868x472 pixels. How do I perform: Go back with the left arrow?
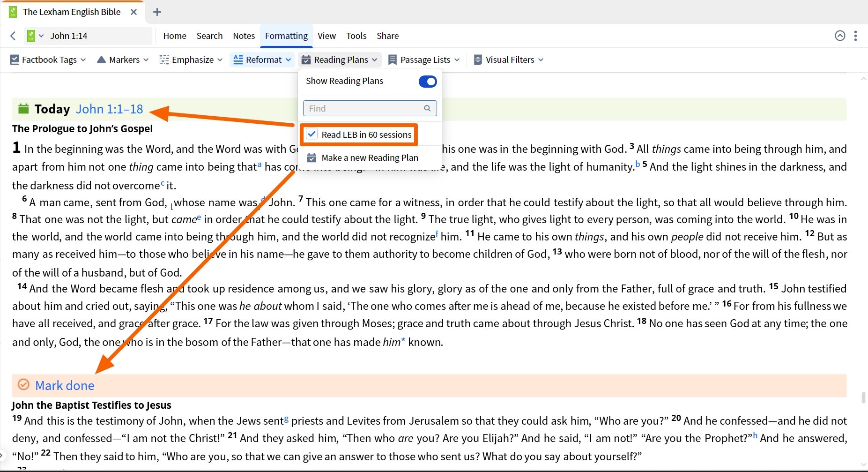pos(13,36)
